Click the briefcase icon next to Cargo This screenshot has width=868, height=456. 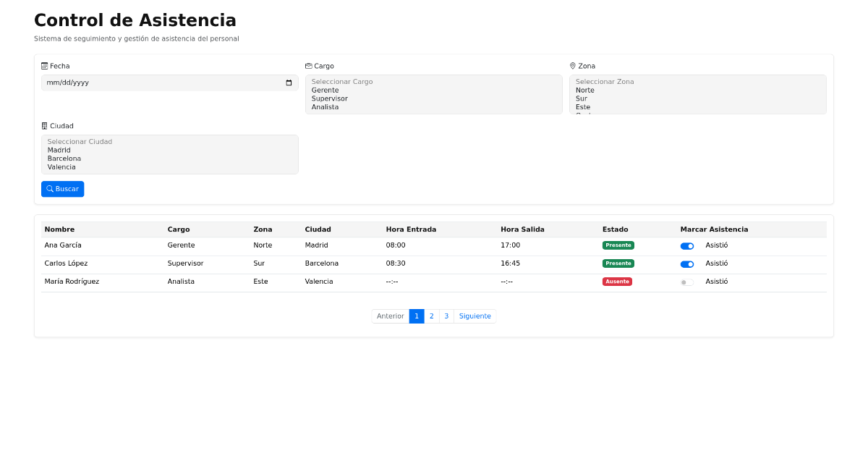(x=310, y=65)
